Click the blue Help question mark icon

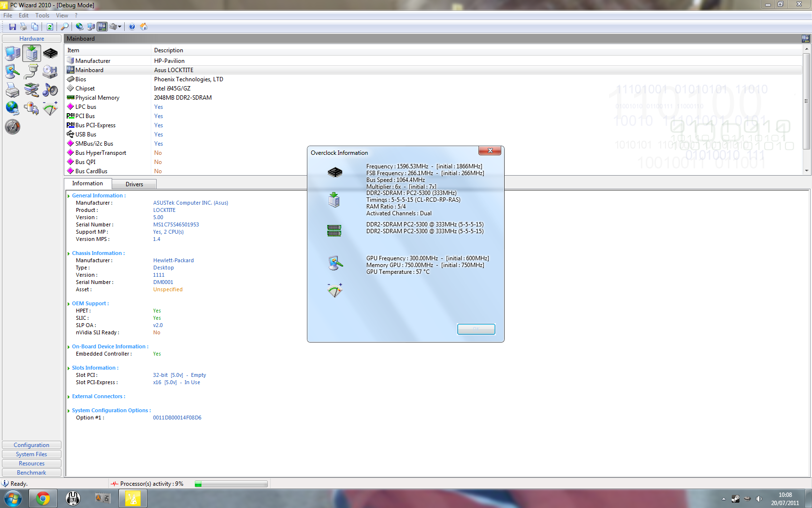point(132,27)
